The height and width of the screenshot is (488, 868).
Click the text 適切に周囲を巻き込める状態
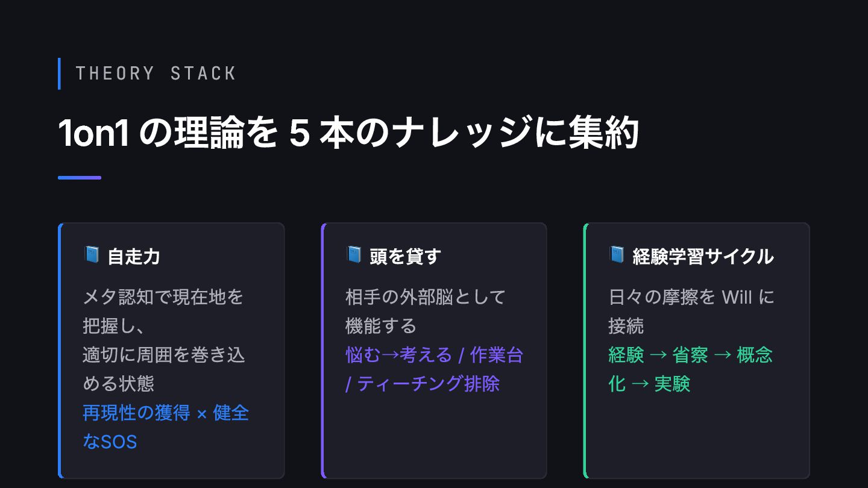click(x=164, y=369)
